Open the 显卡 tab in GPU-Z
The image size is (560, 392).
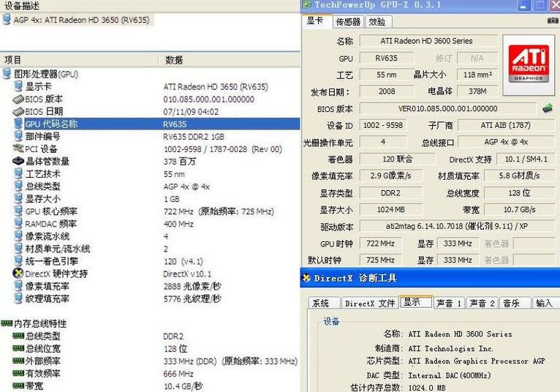tap(316, 21)
